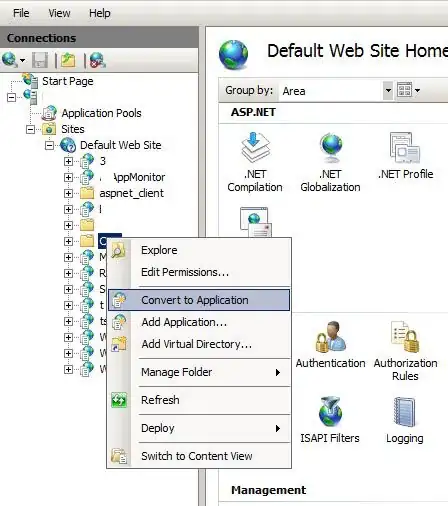Click the Delete Connection toolbar icon
This screenshot has height=506, width=448.
98,60
